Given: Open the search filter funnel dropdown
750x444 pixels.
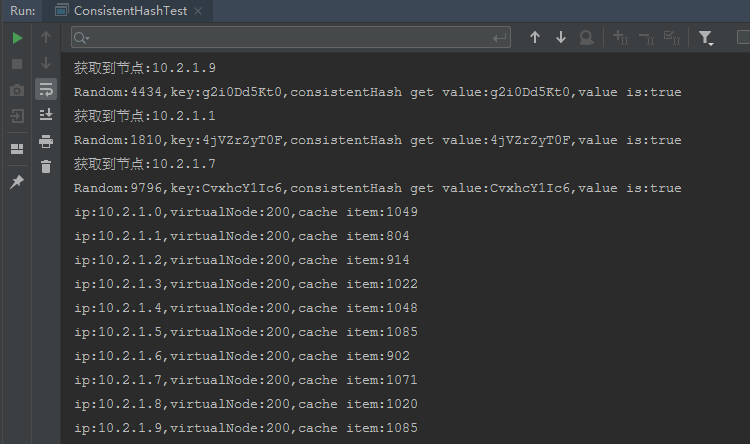Looking at the screenshot, I should click(707, 38).
